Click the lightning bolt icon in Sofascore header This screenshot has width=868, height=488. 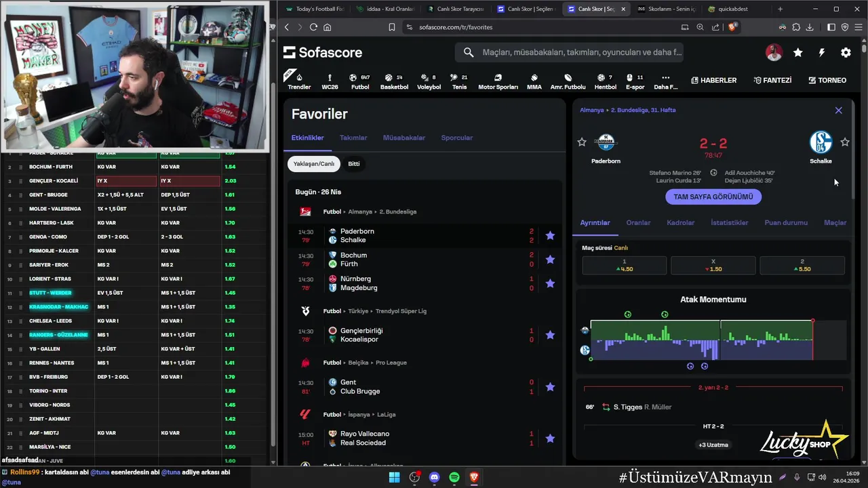point(822,52)
